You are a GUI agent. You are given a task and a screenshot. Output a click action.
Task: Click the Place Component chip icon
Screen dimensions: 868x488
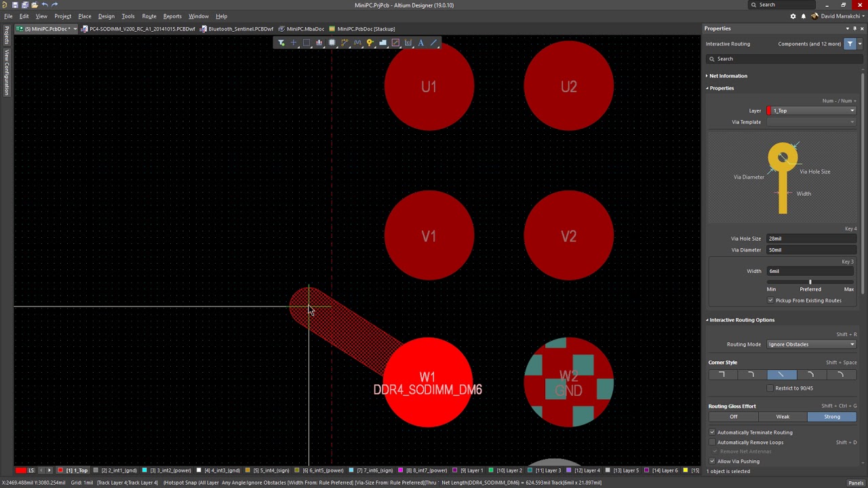(x=332, y=43)
